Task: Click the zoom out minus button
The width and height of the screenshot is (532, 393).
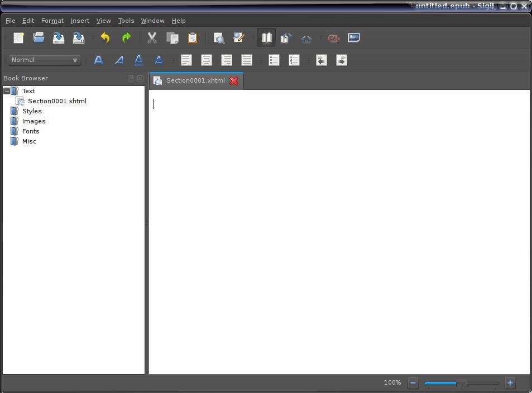Action: [x=413, y=383]
